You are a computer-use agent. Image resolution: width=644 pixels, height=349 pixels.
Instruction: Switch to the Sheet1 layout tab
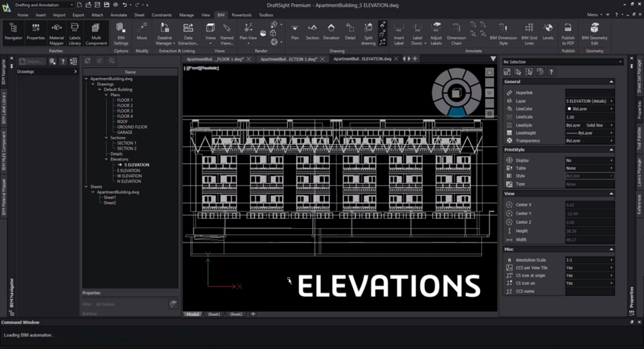[214, 314]
